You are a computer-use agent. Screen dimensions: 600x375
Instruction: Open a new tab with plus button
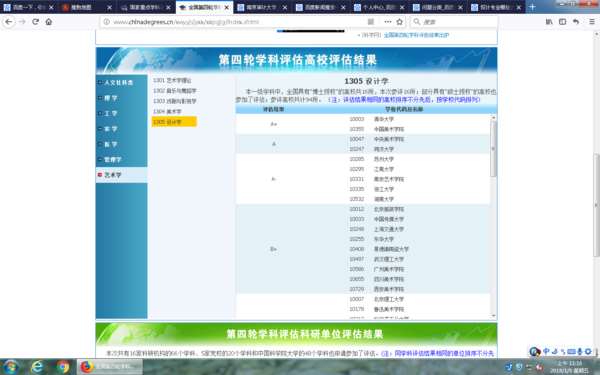tap(532, 7)
